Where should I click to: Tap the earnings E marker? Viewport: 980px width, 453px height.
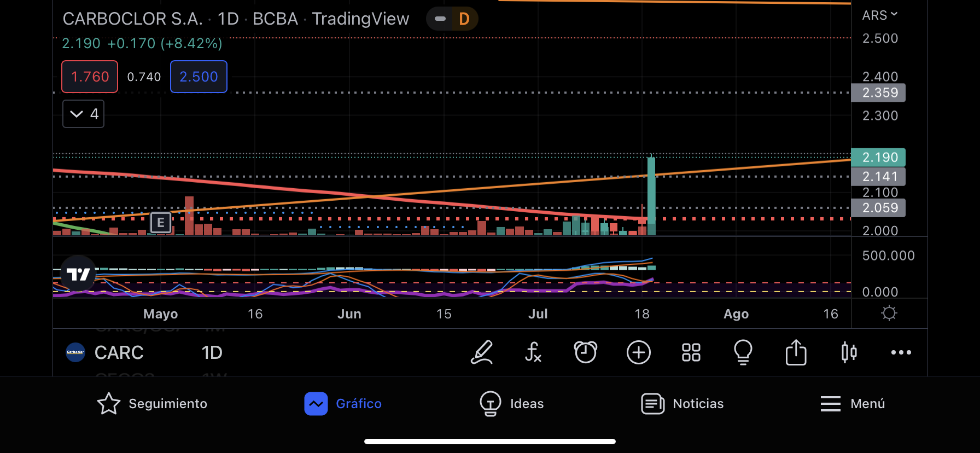(x=161, y=223)
